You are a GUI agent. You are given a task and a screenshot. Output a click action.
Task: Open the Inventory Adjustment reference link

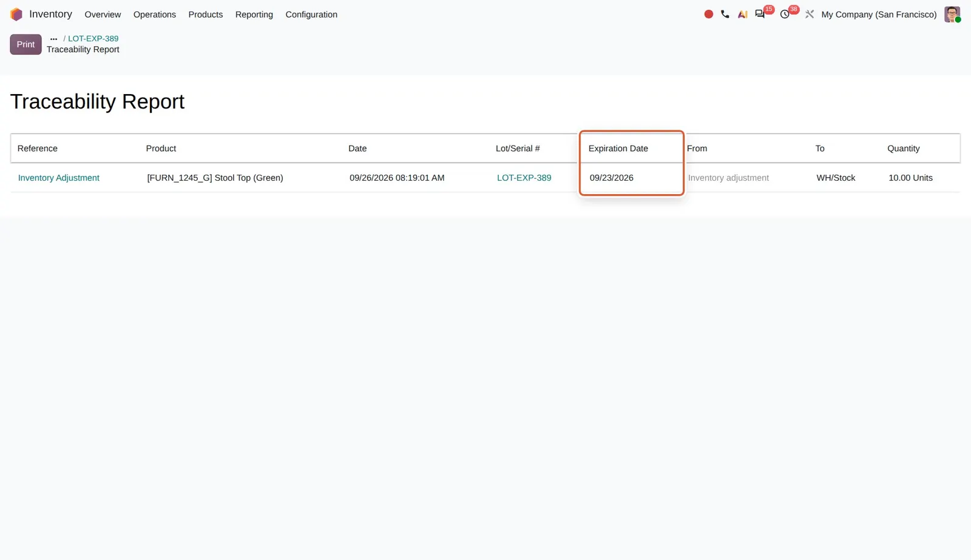click(59, 178)
